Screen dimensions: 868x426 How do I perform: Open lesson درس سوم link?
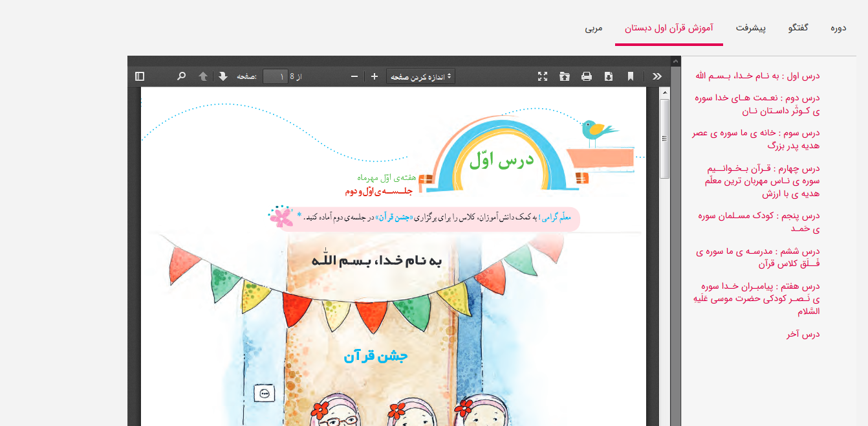pyautogui.click(x=756, y=139)
